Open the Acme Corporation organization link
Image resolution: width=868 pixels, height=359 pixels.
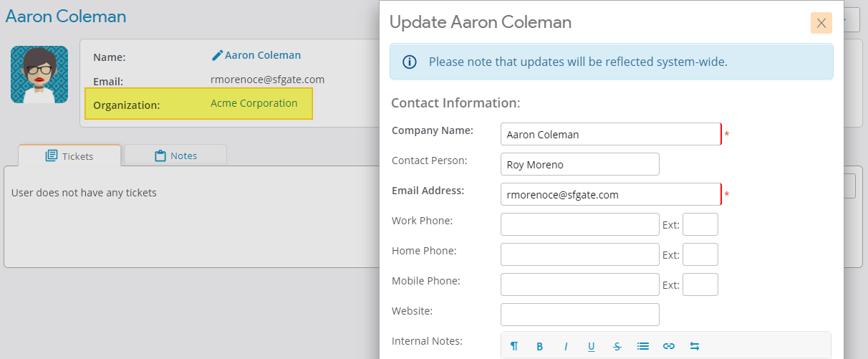[x=254, y=103]
